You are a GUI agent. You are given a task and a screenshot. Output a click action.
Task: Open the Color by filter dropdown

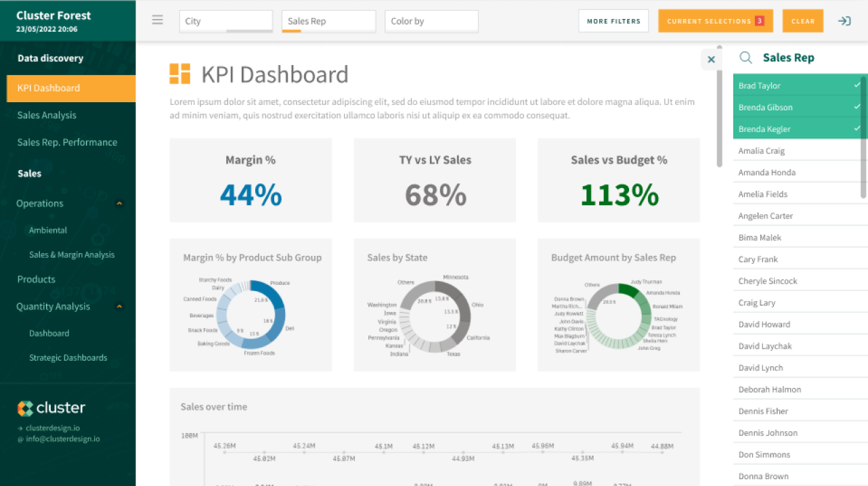tap(431, 21)
